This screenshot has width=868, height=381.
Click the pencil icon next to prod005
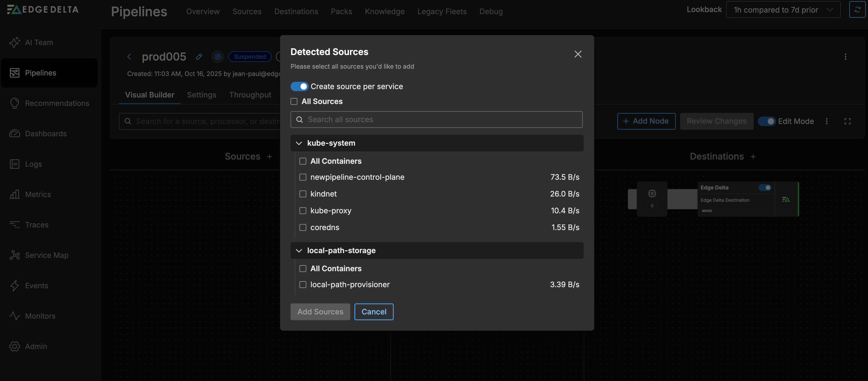point(199,57)
